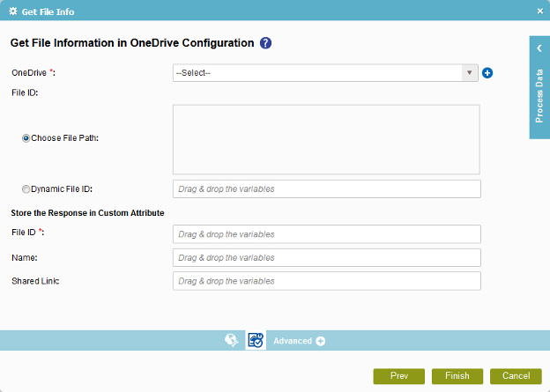This screenshot has width=550, height=392.
Task: Focus the Name variable field
Action: pyautogui.click(x=326, y=258)
